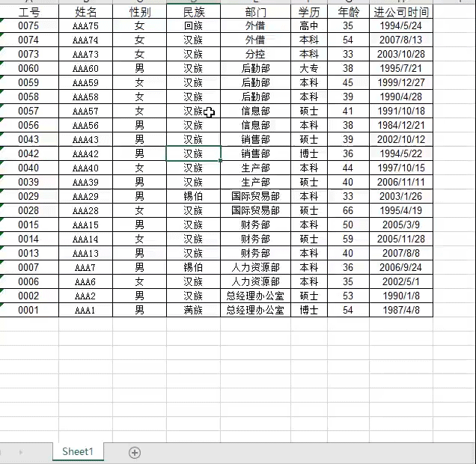Image resolution: width=476 pixels, height=464 pixels.
Task: Select the 部门 header cell
Action: click(x=256, y=12)
